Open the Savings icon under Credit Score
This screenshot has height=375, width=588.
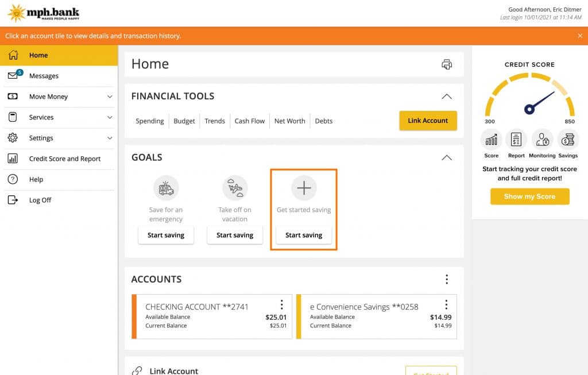click(568, 140)
